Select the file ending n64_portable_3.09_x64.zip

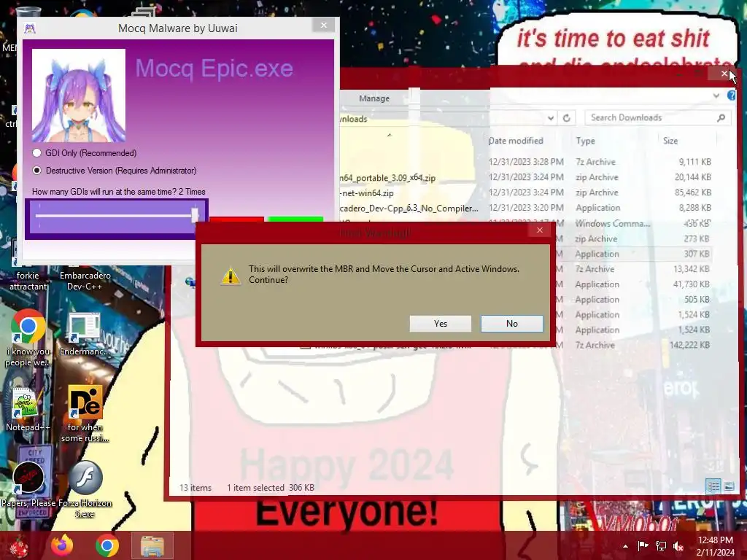tap(387, 178)
